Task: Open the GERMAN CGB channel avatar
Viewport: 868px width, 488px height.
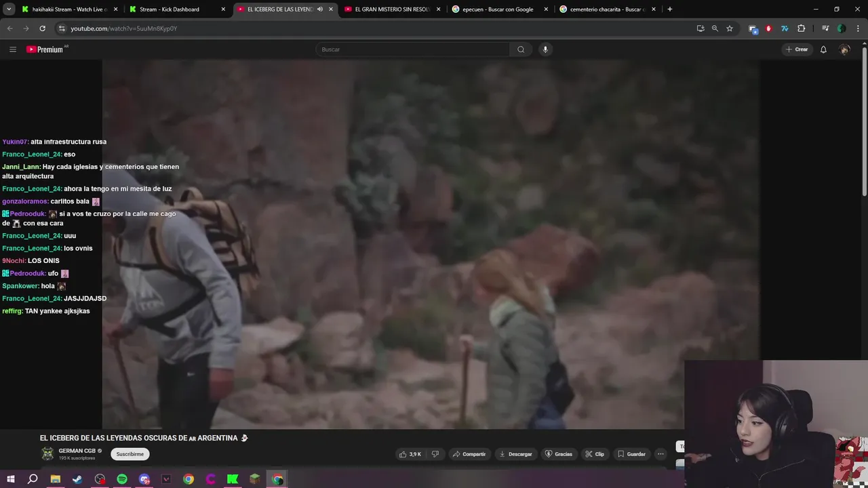Action: coord(47,454)
